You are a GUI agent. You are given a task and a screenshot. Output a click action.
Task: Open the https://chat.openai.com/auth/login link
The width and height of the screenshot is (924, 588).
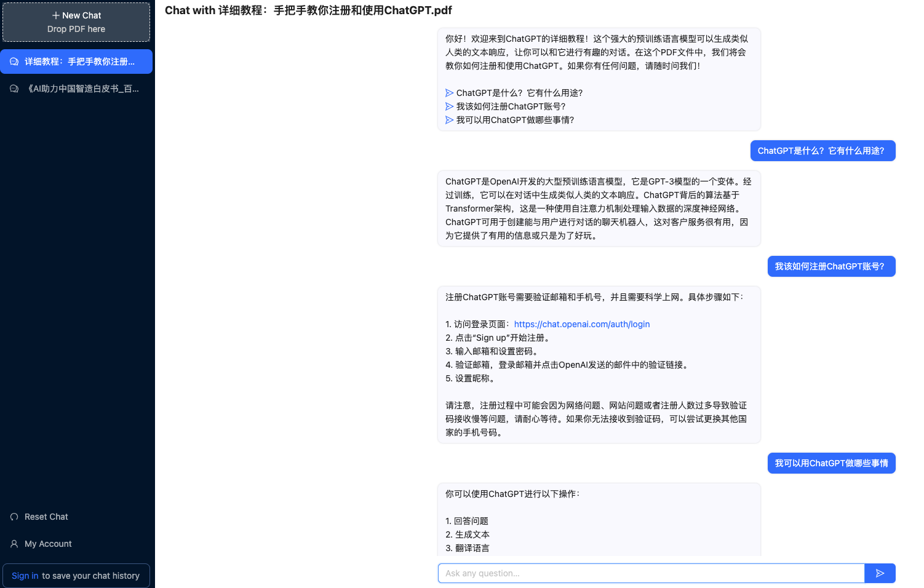pyautogui.click(x=581, y=324)
